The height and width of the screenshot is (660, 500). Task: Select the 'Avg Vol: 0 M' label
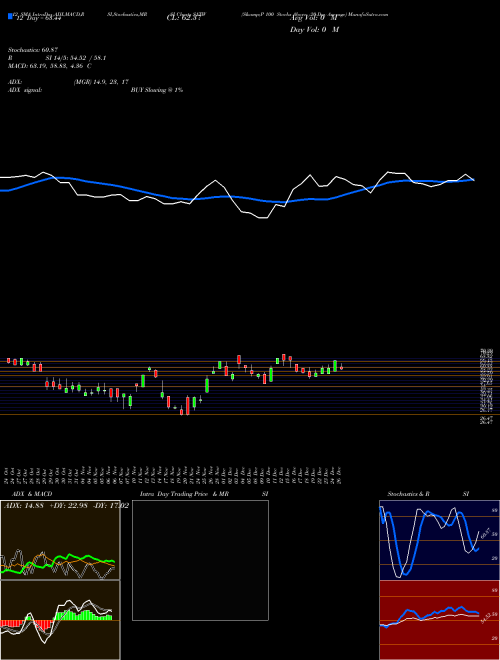[313, 18]
